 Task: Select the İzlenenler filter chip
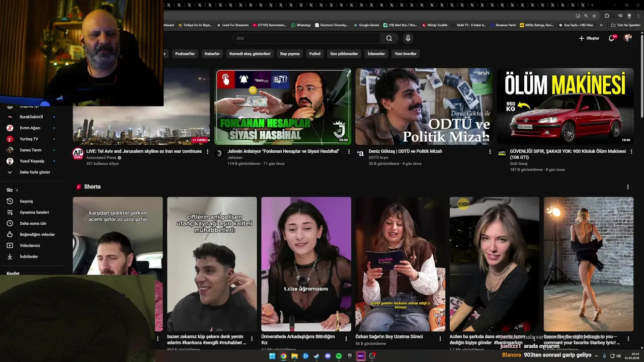tap(376, 54)
